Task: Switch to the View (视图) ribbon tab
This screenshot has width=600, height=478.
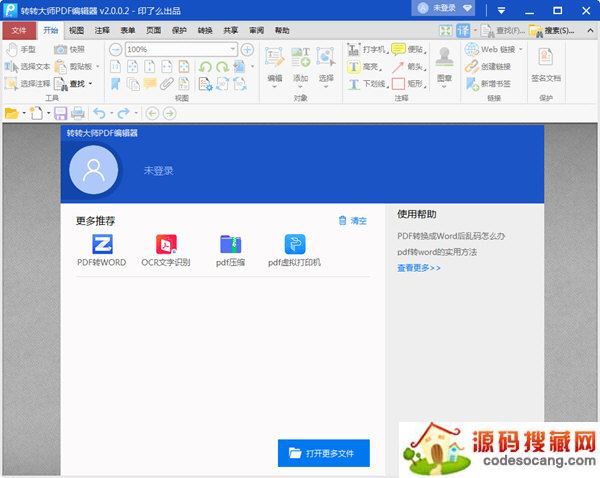Action: [x=76, y=30]
